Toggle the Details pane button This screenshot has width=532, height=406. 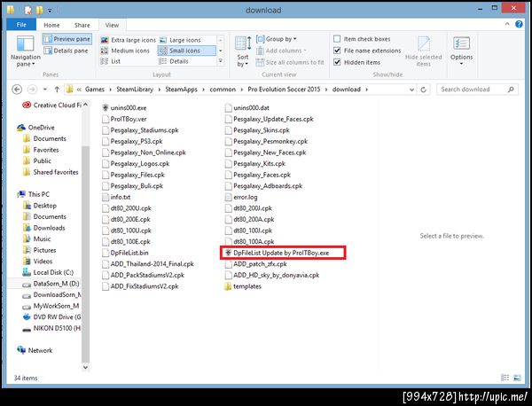point(66,51)
